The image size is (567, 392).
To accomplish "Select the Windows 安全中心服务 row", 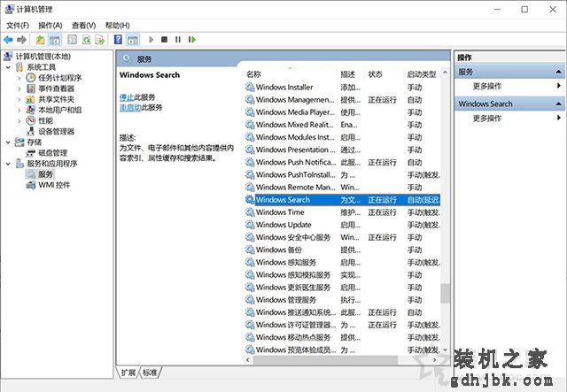I will point(342,237).
